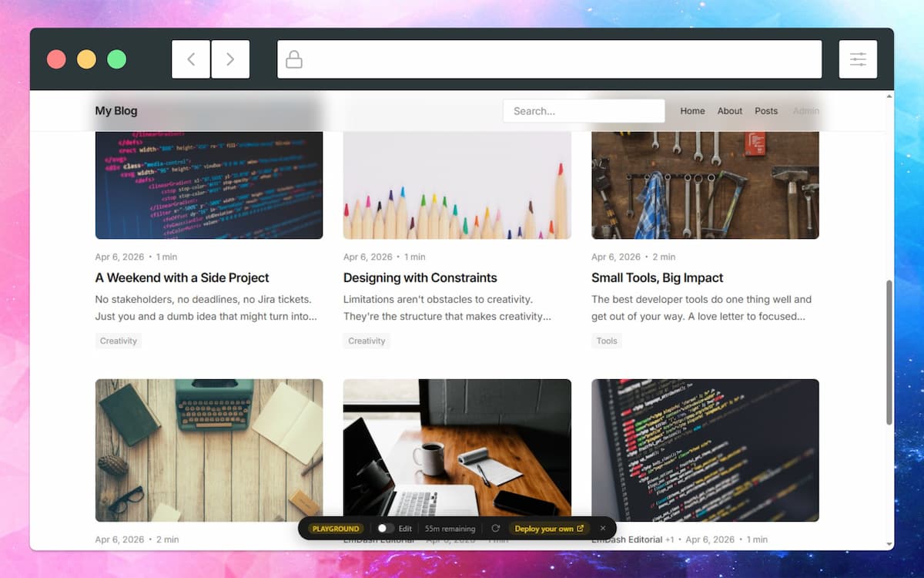This screenshot has width=924, height=578.
Task: Click inside the Search field
Action: [x=583, y=110]
